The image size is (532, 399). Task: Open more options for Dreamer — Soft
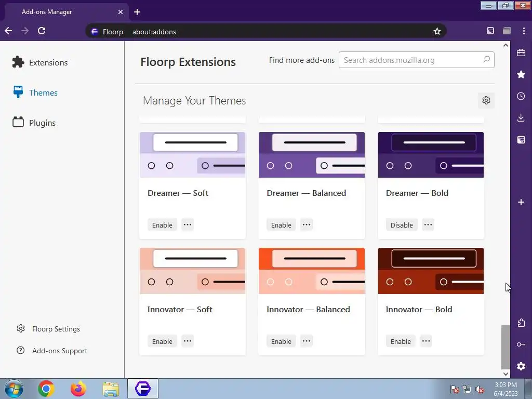click(188, 224)
